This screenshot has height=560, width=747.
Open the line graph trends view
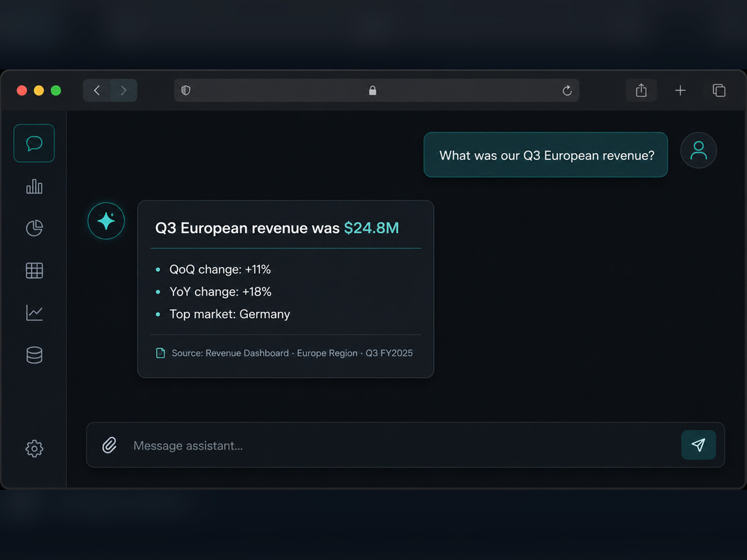point(34,313)
